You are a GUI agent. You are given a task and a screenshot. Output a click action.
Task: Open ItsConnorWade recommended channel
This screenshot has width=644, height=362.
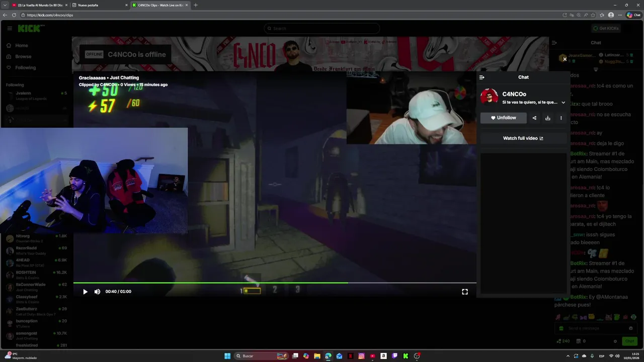pos(35,287)
